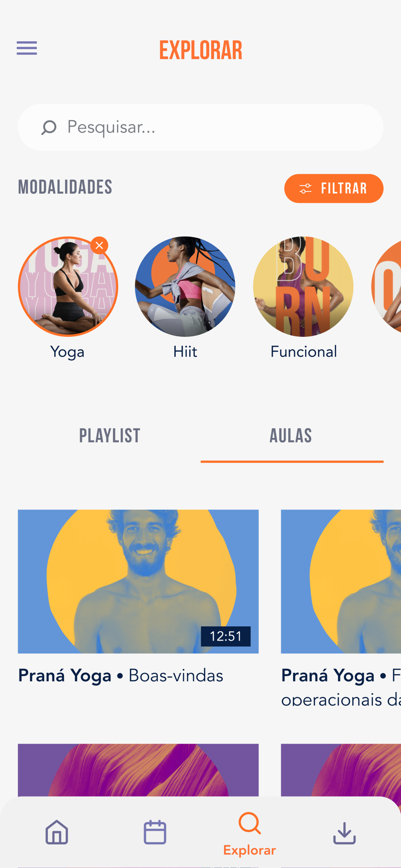Open the Praná Yoga Boas-vindas video thumbnail
The image size is (401, 868).
pyautogui.click(x=138, y=582)
